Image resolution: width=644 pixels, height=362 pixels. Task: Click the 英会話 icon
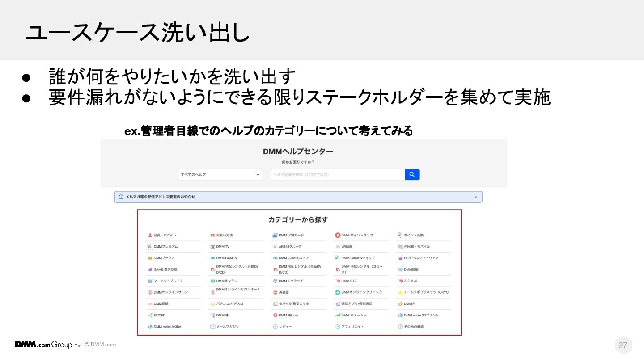coord(275,292)
